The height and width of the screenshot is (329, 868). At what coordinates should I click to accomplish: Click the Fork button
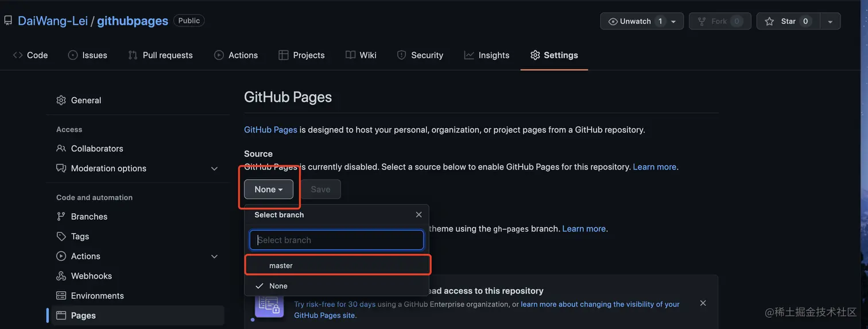720,21
